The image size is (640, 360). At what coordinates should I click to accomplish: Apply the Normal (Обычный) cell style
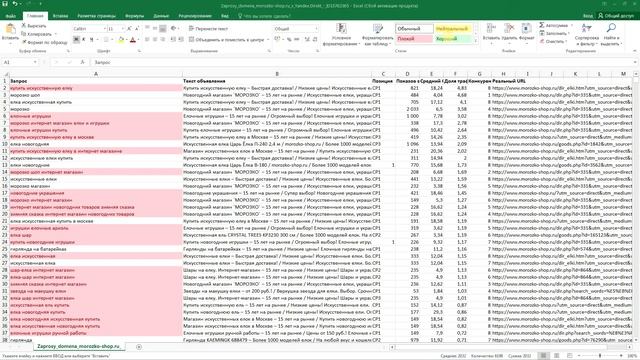coord(414,29)
